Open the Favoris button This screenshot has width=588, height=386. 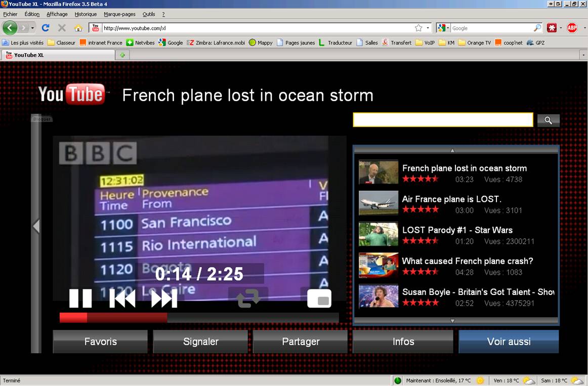click(x=101, y=341)
